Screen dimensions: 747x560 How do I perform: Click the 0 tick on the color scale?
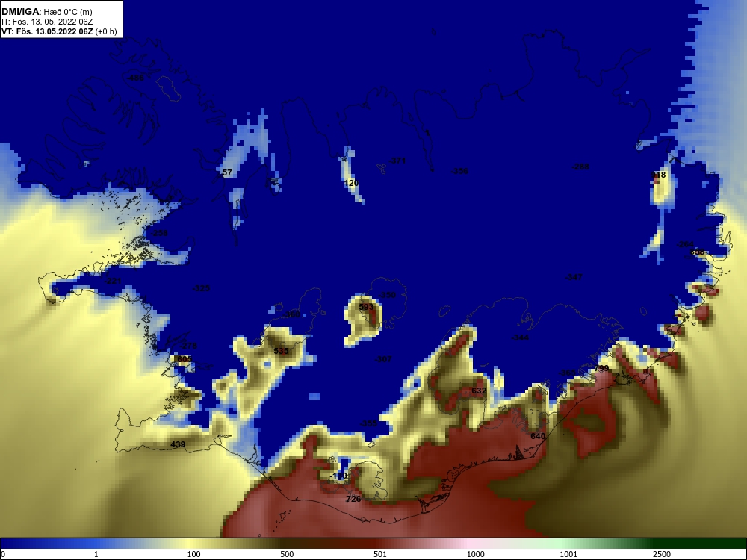click(x=3, y=554)
